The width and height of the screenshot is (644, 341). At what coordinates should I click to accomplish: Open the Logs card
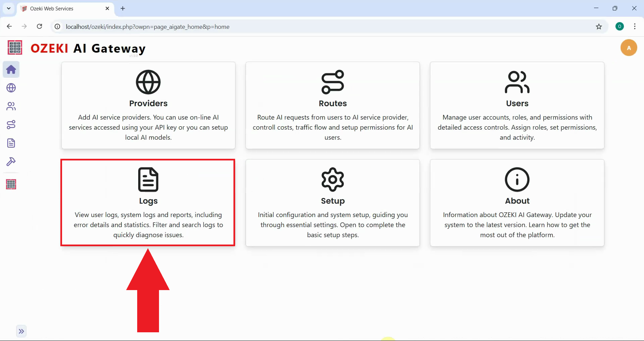(148, 202)
